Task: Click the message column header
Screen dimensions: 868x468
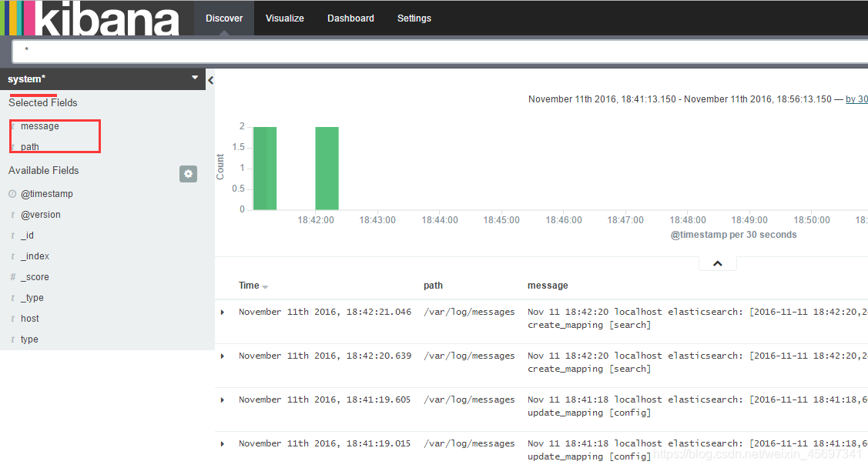Action: pos(548,286)
